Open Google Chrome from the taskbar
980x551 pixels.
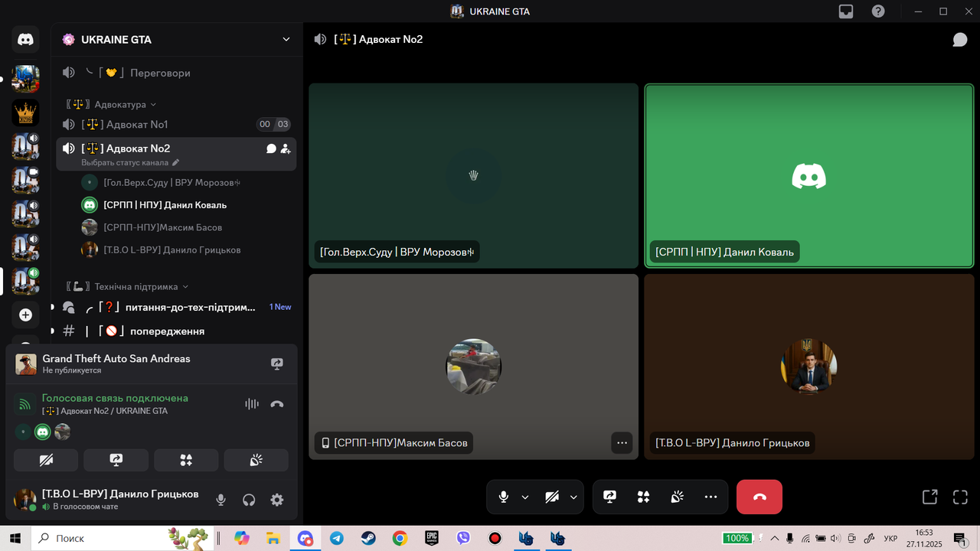[400, 538]
